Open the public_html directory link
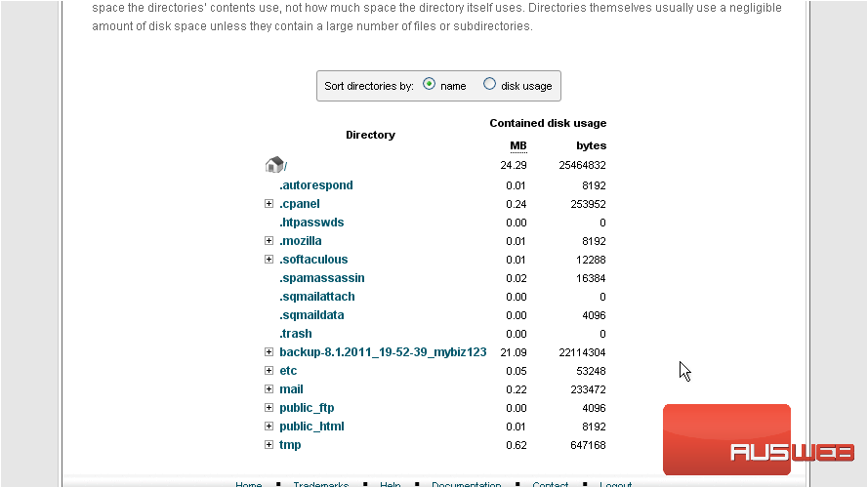Screen dimensions: 868x488 pos(311,427)
